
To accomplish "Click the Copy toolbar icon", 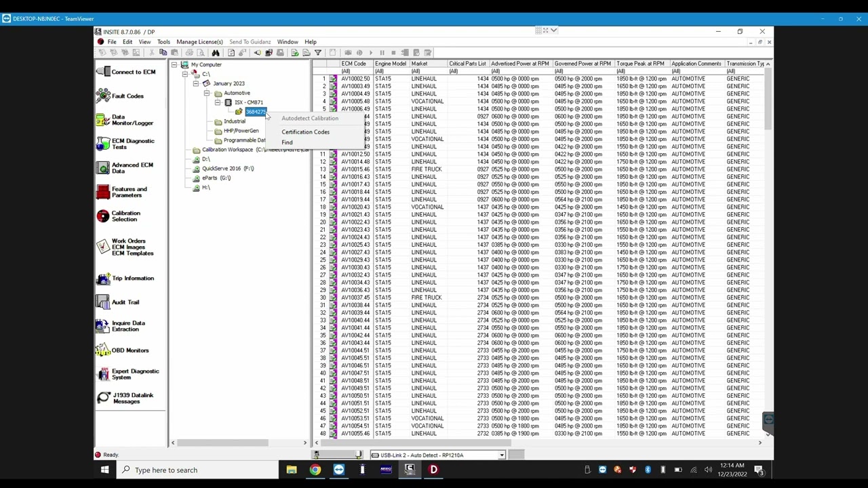I will coord(163,53).
